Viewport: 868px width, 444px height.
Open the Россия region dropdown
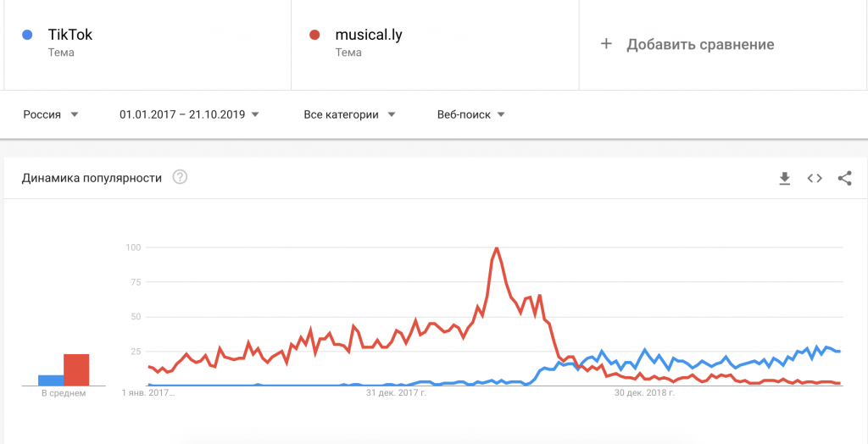(x=51, y=114)
